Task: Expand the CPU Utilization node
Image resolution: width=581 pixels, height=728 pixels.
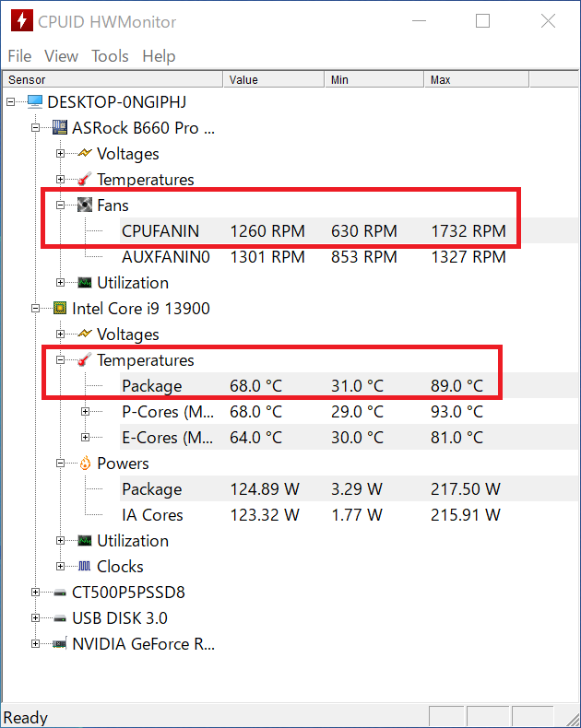Action: coord(60,540)
